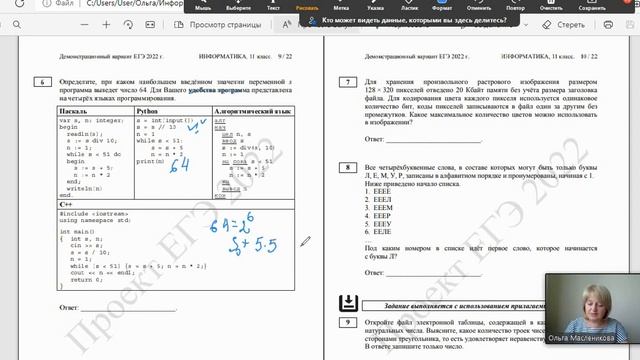Click task number box 7
Image resolution: width=640 pixels, height=360 pixels.
point(348,82)
